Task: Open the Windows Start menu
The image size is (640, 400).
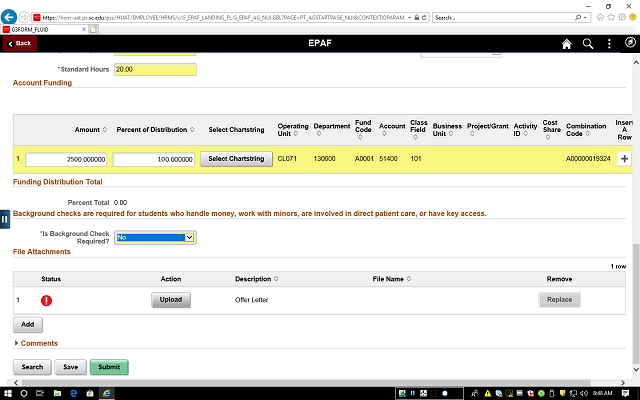Action: coord(8,393)
